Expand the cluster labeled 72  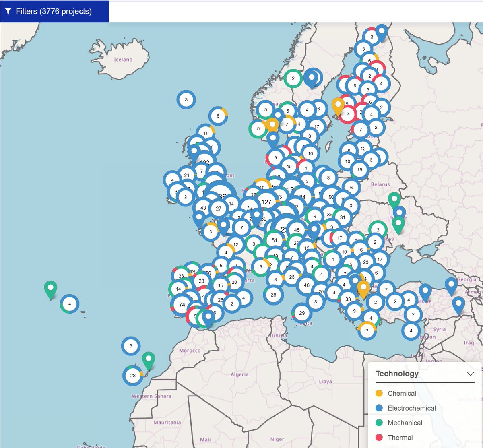(250, 208)
